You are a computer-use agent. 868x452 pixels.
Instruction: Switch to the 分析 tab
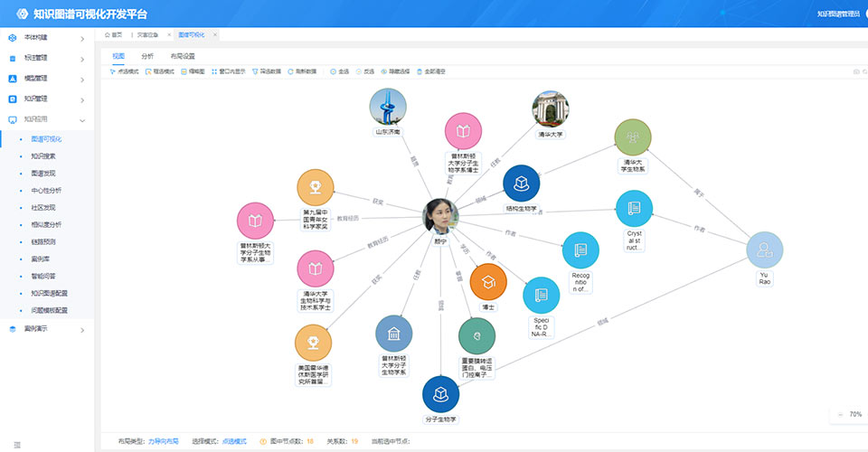[147, 55]
